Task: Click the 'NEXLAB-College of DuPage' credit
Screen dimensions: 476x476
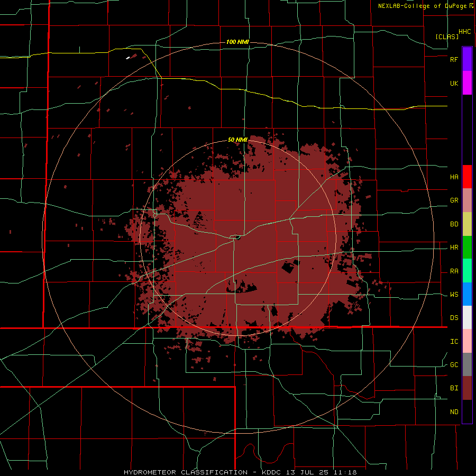Action: tap(423, 6)
